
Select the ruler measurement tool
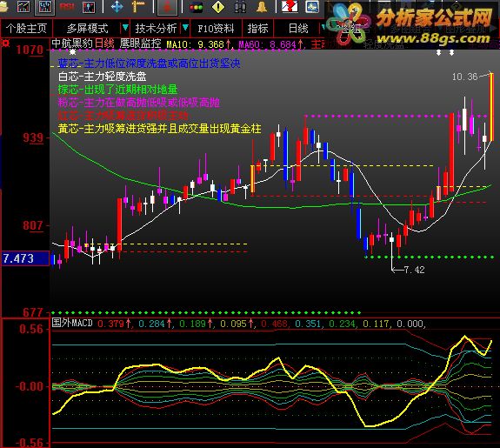pyautogui.click(x=138, y=7)
